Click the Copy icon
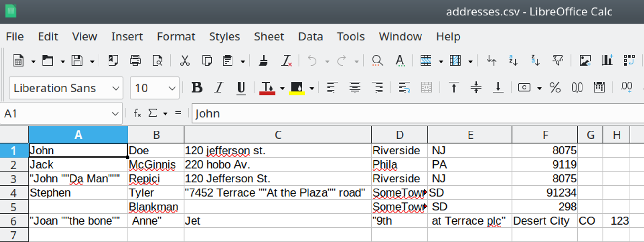Image resolution: width=644 pixels, height=242 pixels. pyautogui.click(x=207, y=61)
